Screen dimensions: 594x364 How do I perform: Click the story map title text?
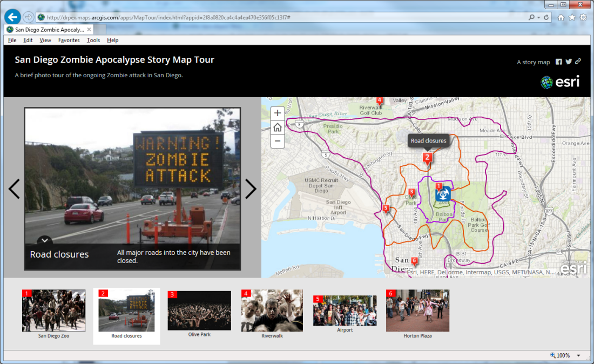tap(114, 60)
